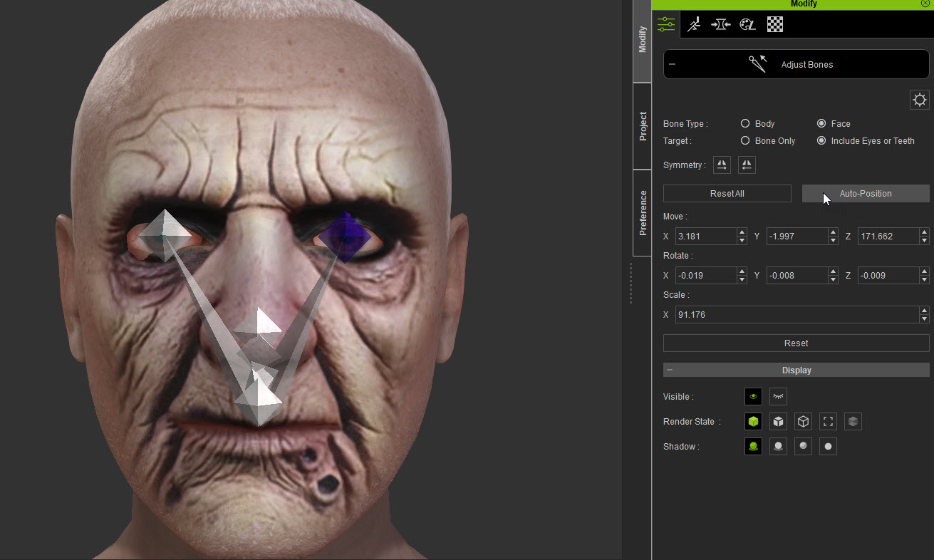This screenshot has width=934, height=560.
Task: Open the Modify sliders tab icon
Action: point(666,24)
